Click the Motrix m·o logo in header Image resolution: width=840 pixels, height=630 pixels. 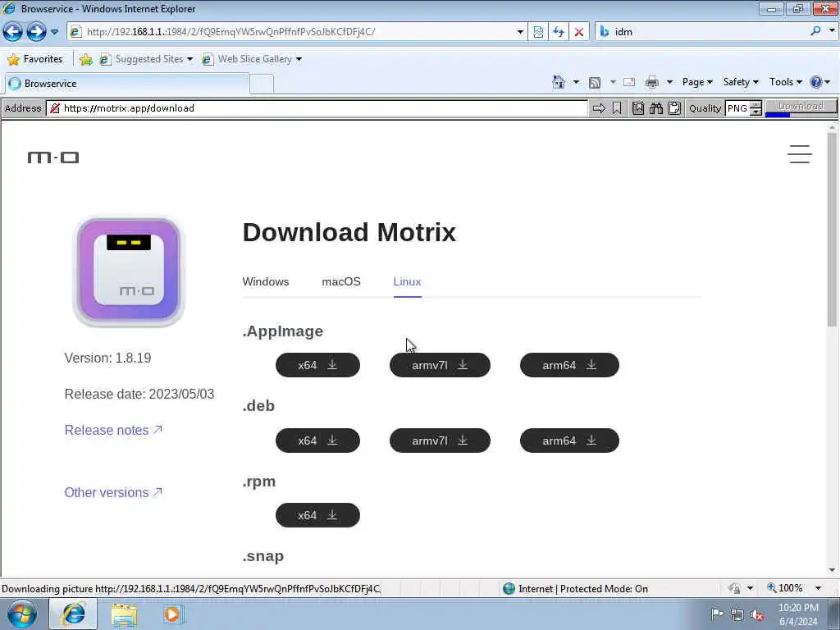[x=53, y=157]
